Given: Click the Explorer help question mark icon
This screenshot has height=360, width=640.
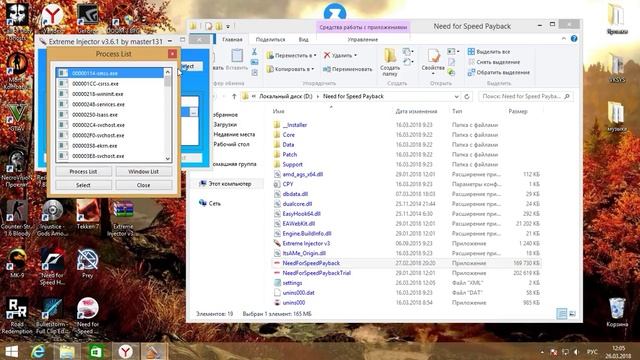Looking at the screenshot, I should pyautogui.click(x=574, y=39).
